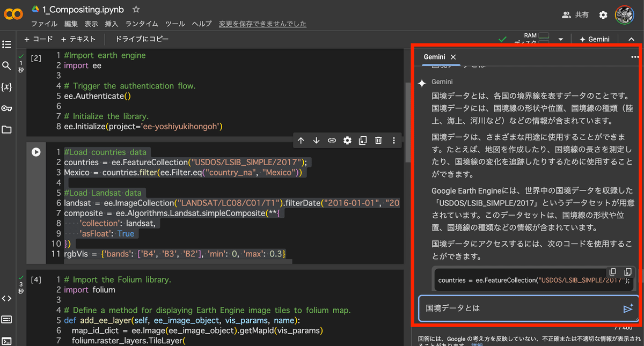This screenshot has width=644, height=346.
Task: Open the Gemini panel overflow menu
Action: coord(634,57)
